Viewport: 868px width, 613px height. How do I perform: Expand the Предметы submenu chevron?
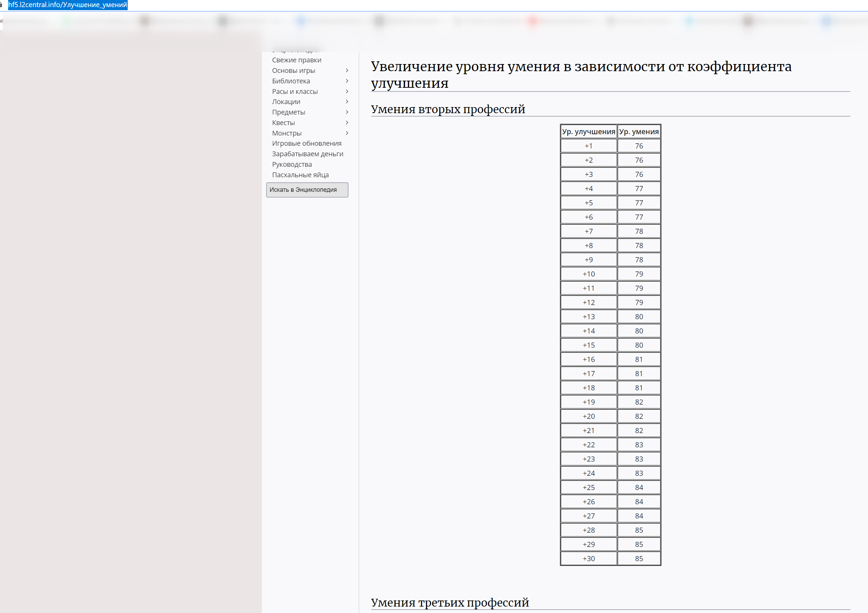(x=347, y=112)
